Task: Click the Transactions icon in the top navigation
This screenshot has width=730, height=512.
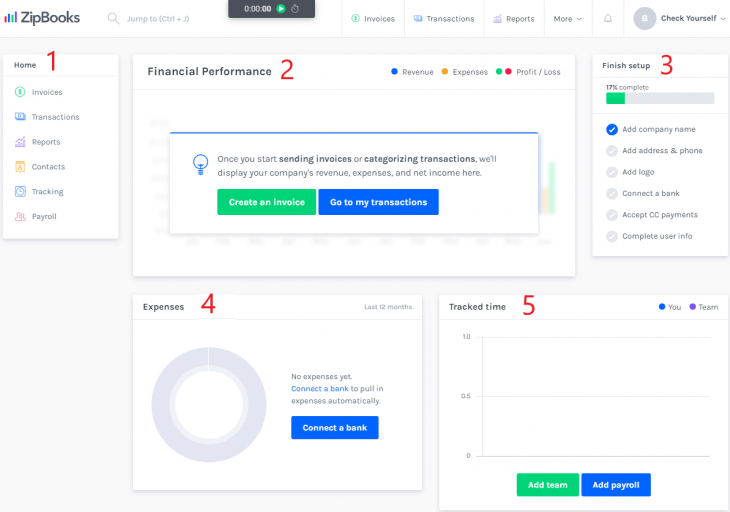Action: [x=418, y=19]
